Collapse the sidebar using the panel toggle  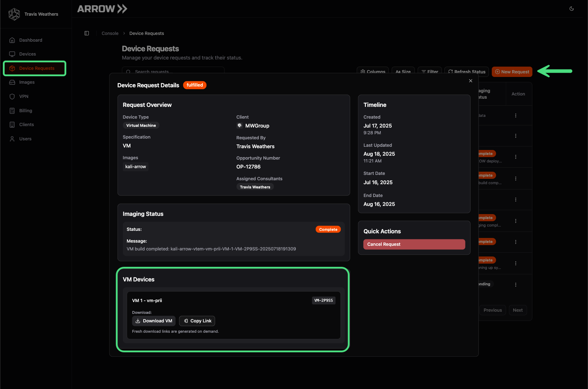[x=87, y=33]
